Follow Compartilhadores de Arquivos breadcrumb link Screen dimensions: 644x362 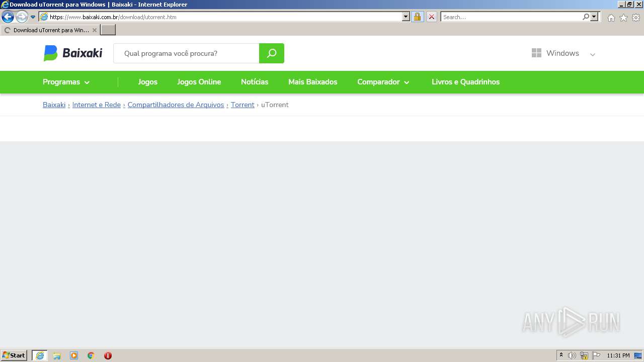tap(176, 105)
